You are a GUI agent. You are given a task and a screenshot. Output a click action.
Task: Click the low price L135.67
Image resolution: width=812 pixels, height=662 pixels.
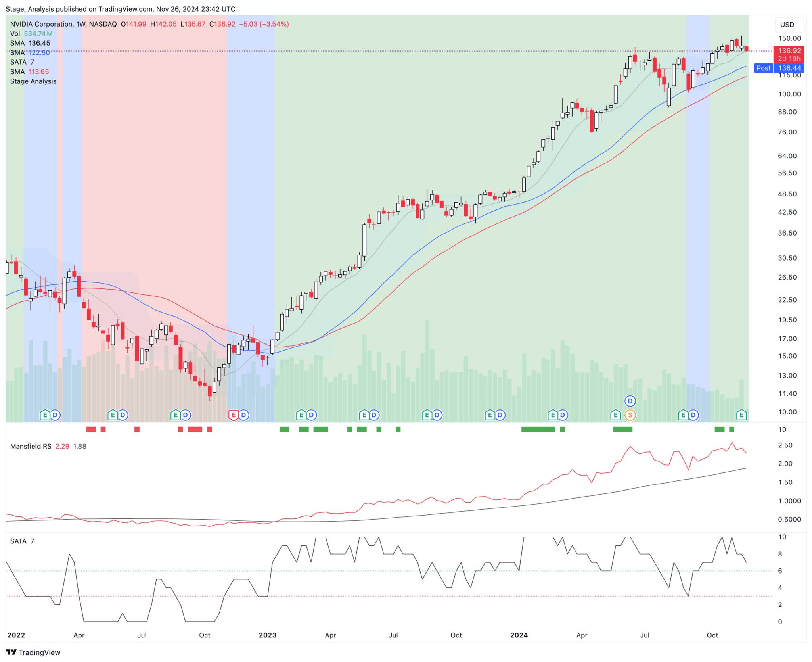coord(193,24)
